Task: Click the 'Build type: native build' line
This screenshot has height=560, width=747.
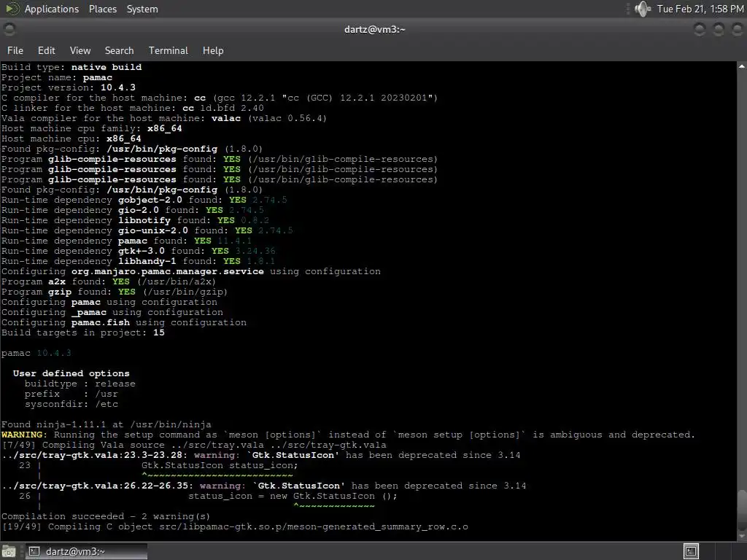Action: click(x=71, y=67)
